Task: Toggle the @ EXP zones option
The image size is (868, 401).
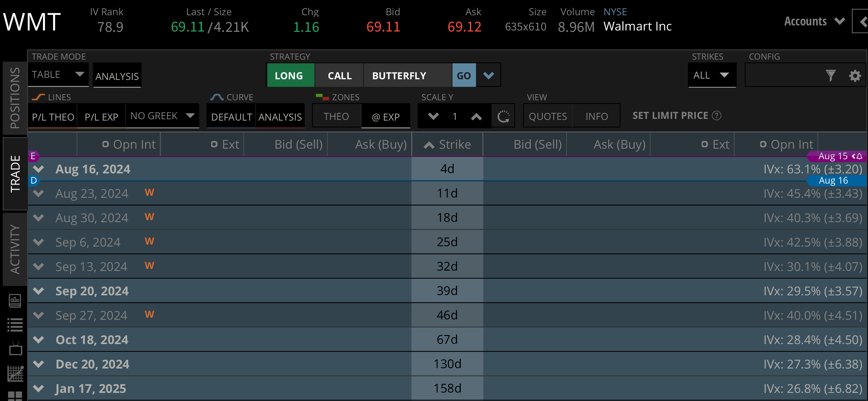Action: [386, 117]
